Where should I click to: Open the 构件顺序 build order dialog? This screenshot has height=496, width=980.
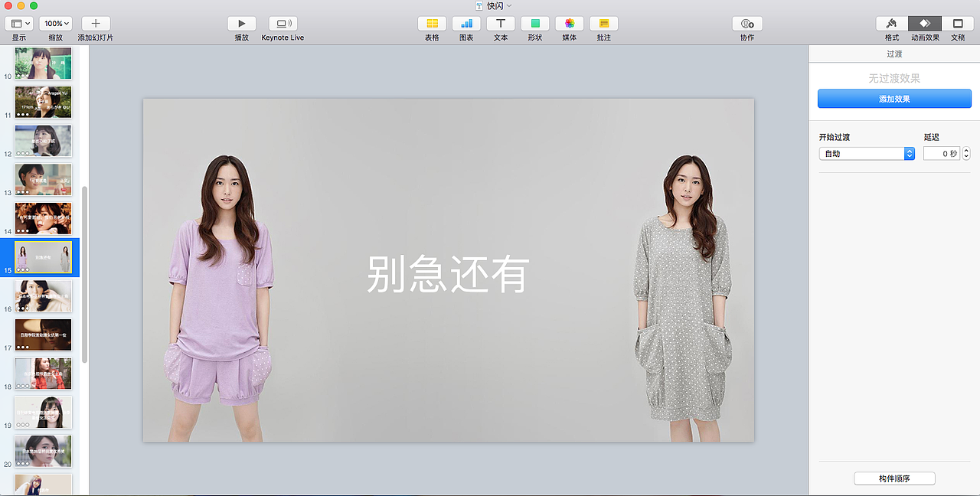tap(893, 478)
